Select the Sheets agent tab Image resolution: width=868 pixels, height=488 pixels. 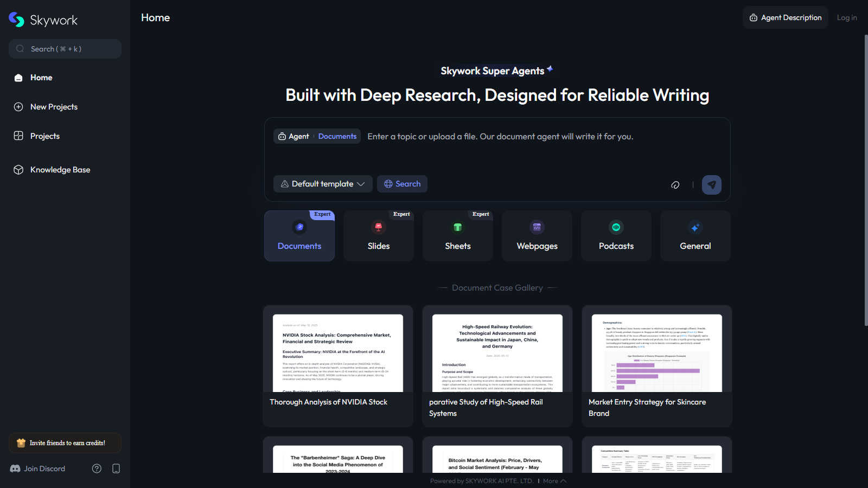coord(458,236)
